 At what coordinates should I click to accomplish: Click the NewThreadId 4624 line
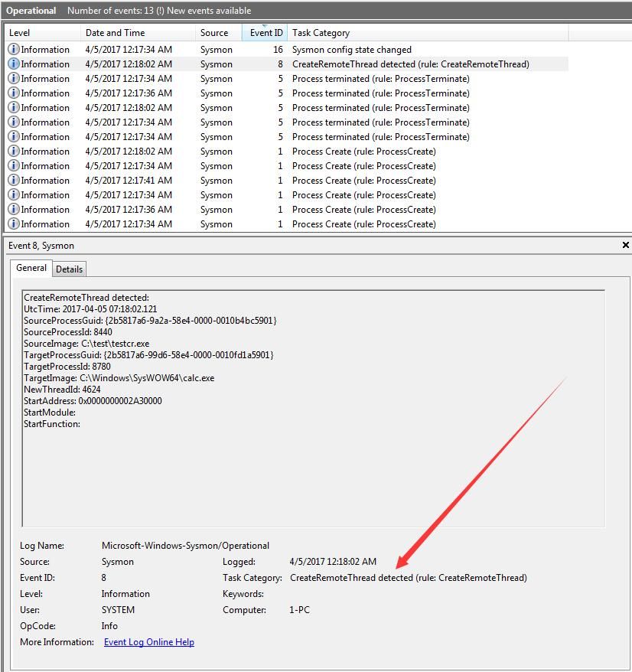[x=62, y=390]
